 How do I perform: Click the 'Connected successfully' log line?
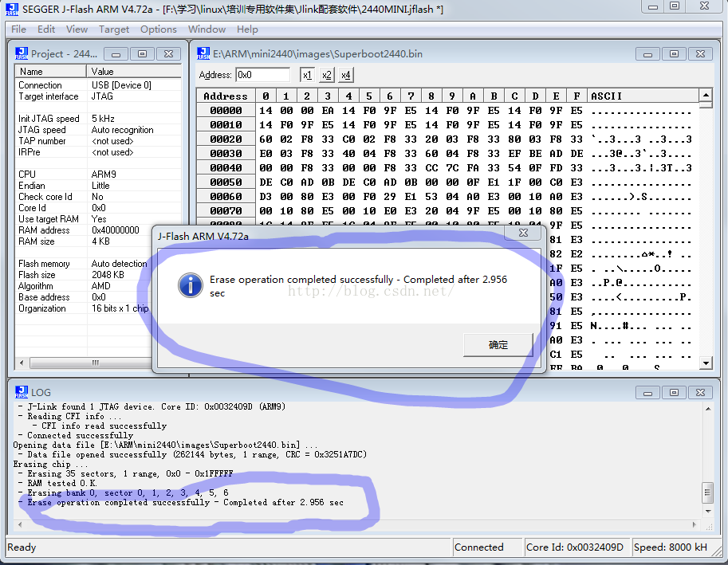(80, 436)
